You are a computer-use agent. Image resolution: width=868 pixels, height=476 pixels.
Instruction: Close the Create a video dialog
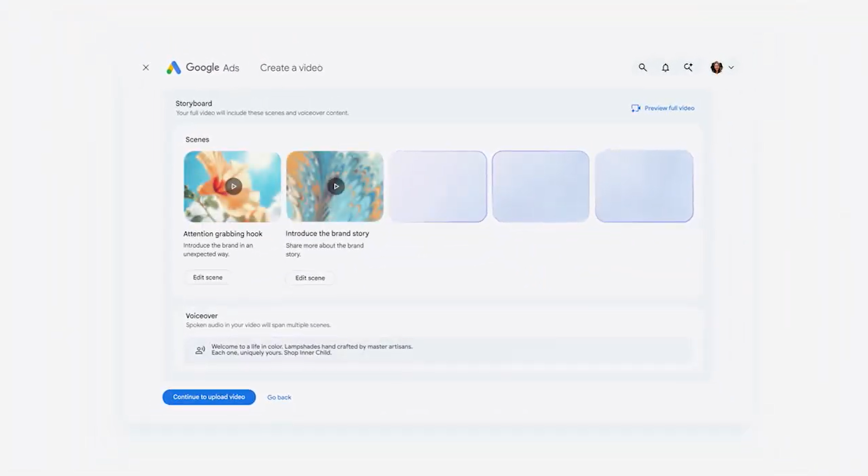[146, 68]
